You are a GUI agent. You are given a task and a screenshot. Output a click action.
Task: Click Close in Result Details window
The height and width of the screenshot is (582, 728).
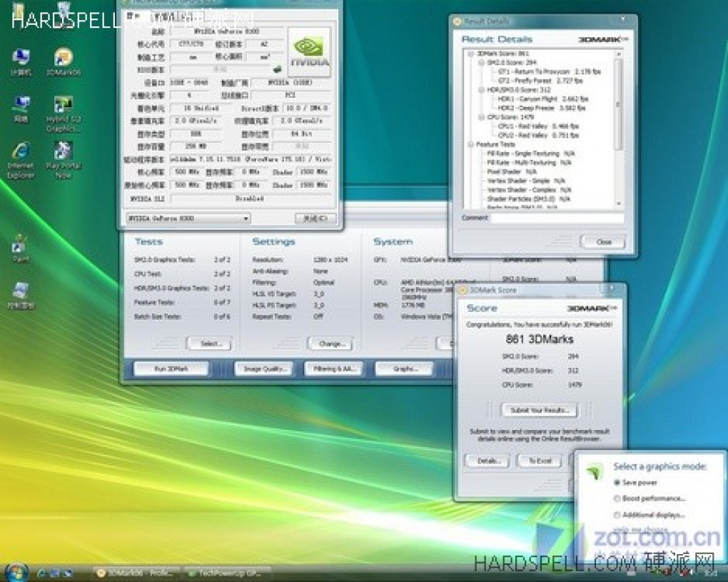pos(603,242)
